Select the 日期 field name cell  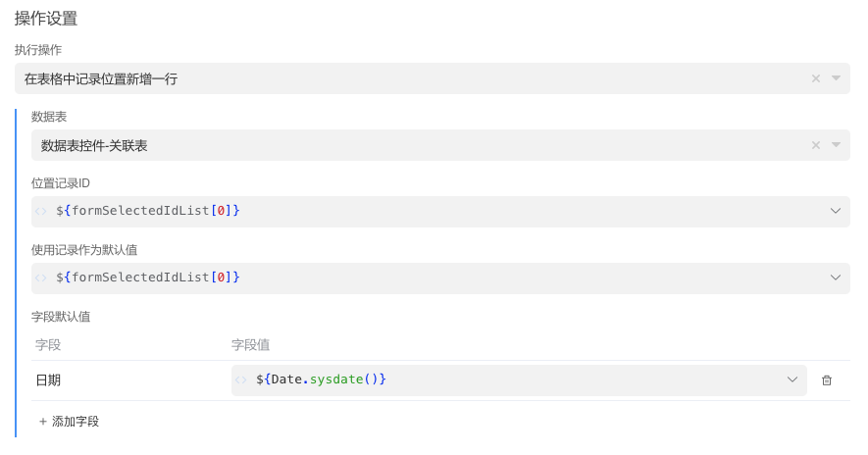[48, 380]
